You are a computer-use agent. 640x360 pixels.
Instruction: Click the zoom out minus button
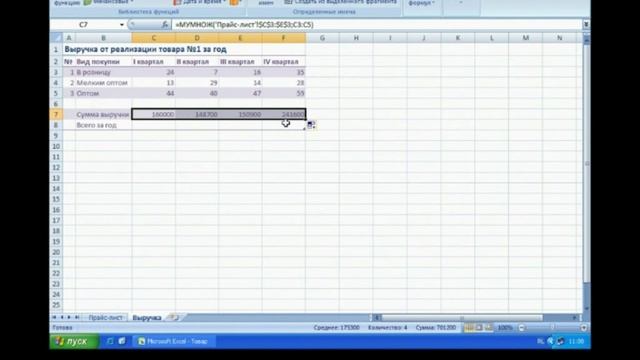pyautogui.click(x=522, y=328)
